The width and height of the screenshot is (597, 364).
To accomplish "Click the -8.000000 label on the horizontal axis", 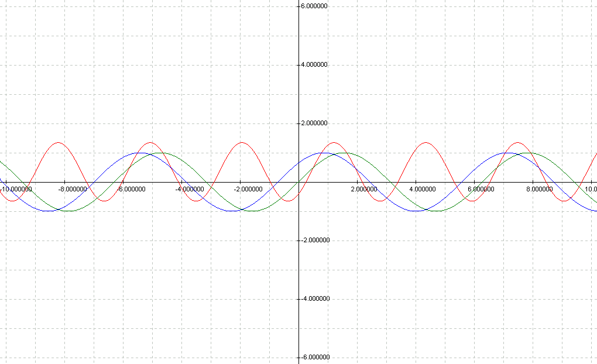I will pyautogui.click(x=73, y=189).
